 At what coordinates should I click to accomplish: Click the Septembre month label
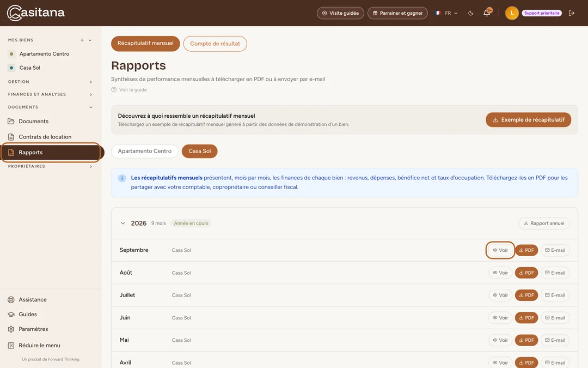click(134, 250)
